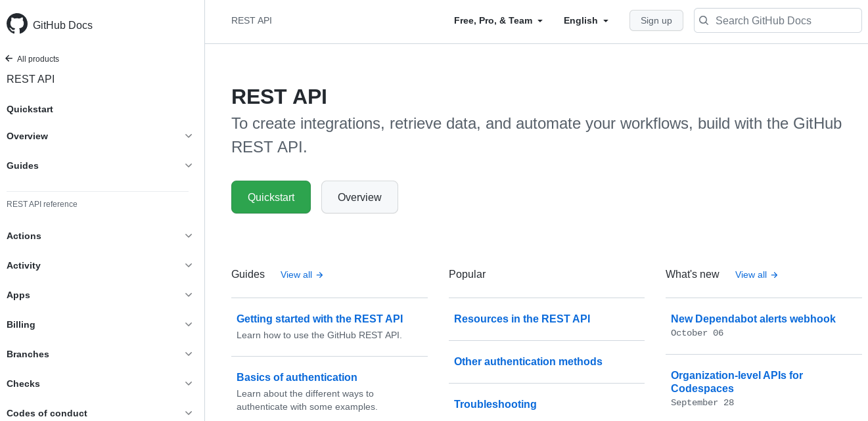Screen dimensions: 868x421
Task: Open Organization-level APIs for Codespaces link
Action: click(x=737, y=382)
